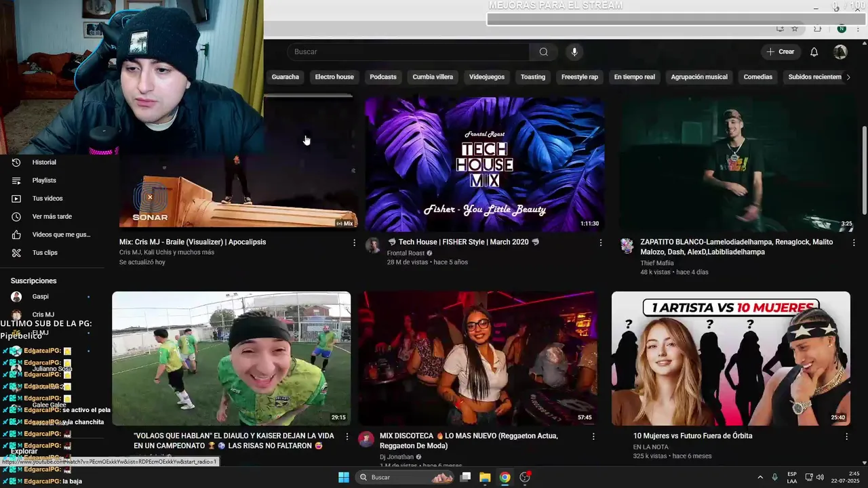
Task: Select the Toasting filter chip
Action: (x=533, y=77)
